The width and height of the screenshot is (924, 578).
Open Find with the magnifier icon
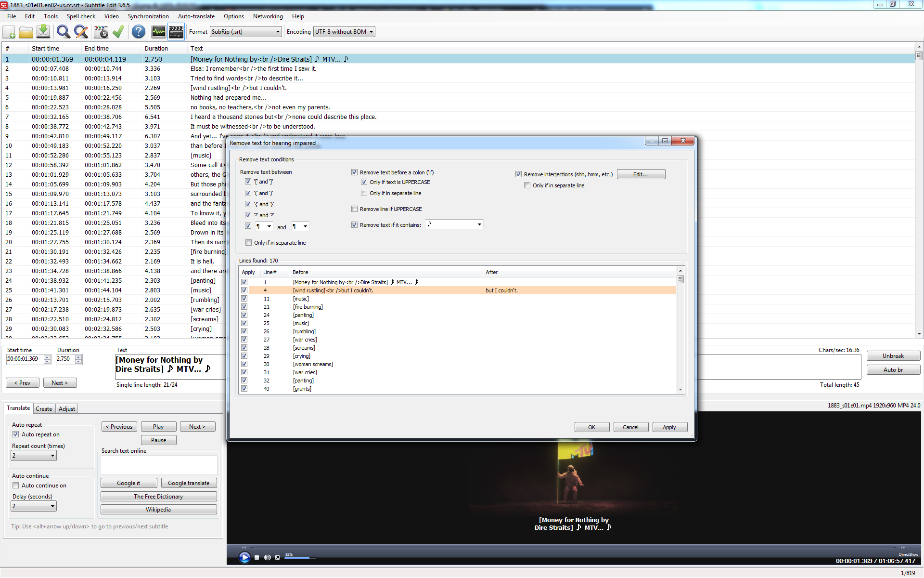[63, 32]
